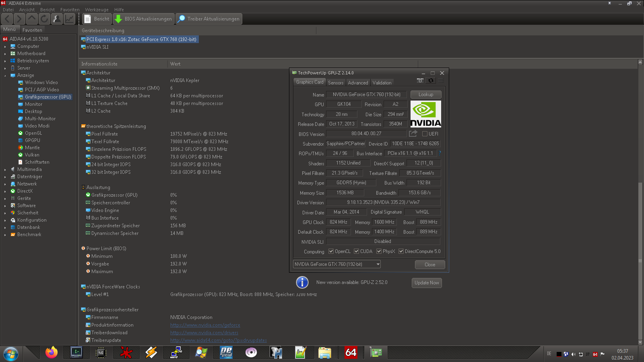Open the GPU selection dropdown in GPU-Z
Viewport: 644px width, 362px height.
pyautogui.click(x=337, y=264)
